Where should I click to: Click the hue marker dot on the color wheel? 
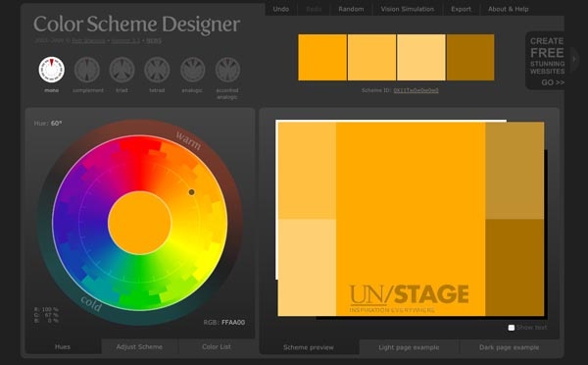click(x=192, y=192)
